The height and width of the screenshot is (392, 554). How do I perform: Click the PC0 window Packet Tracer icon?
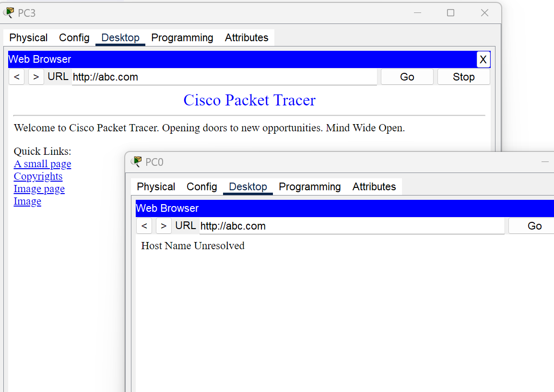click(136, 162)
